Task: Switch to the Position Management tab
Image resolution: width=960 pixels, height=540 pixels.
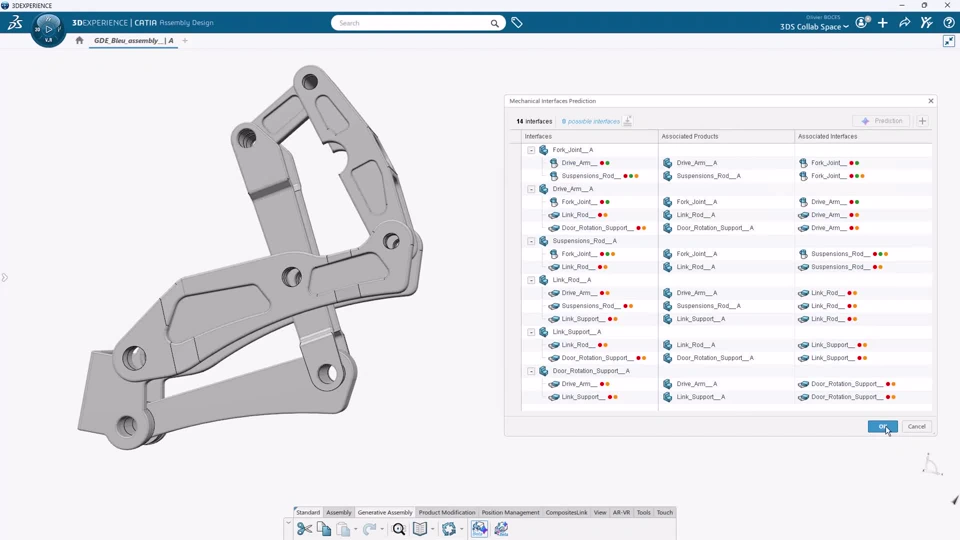Action: point(510,512)
